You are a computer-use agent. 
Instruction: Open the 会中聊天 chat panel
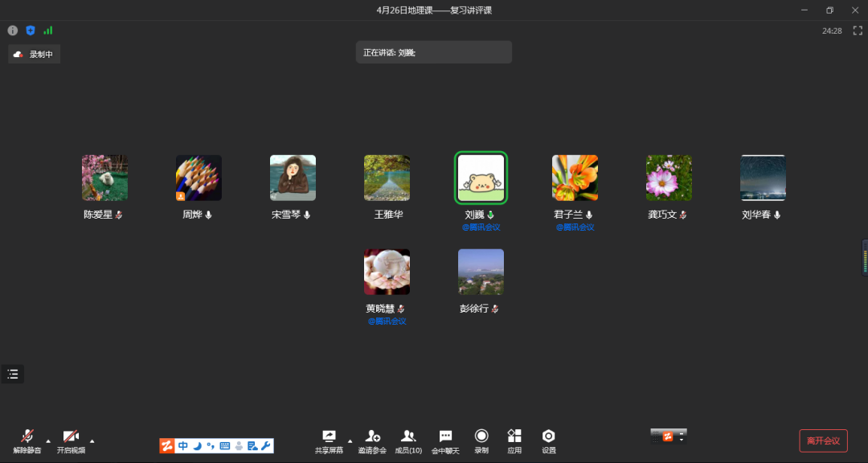coord(445,441)
